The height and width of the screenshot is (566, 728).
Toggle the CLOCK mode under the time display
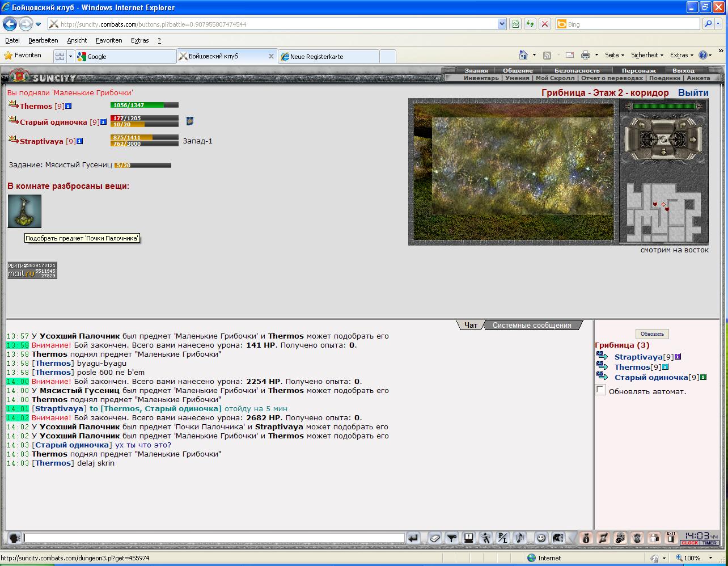[x=690, y=543]
